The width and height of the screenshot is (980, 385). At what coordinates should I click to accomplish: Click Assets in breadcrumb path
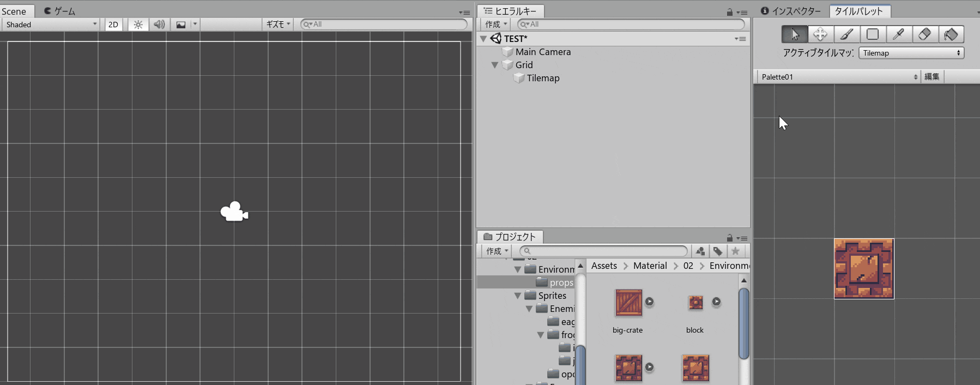(604, 266)
